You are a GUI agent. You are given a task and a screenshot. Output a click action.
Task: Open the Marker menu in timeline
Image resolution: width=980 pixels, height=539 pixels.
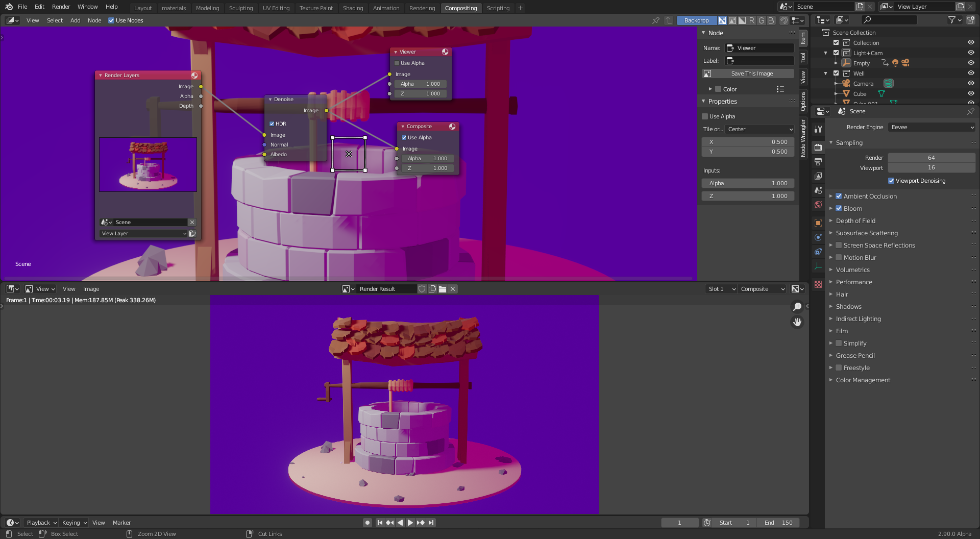121,523
